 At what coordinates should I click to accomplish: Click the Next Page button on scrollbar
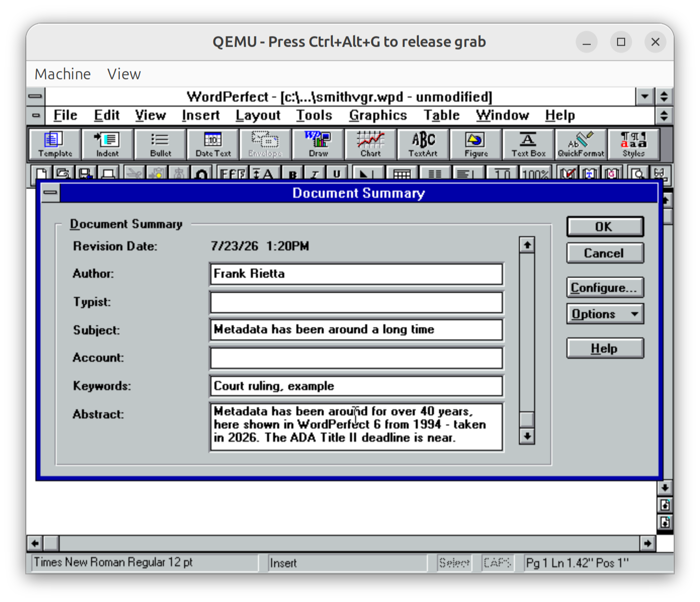[665, 522]
